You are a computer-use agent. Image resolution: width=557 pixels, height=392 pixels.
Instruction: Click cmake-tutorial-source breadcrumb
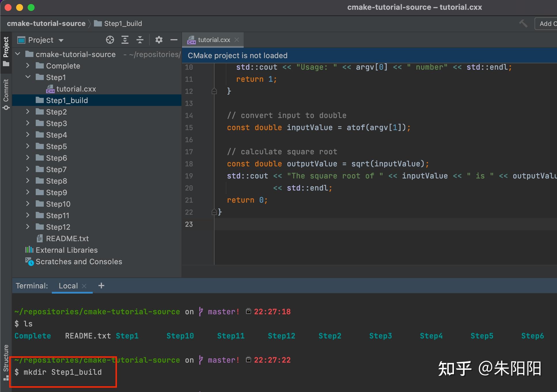click(x=46, y=24)
